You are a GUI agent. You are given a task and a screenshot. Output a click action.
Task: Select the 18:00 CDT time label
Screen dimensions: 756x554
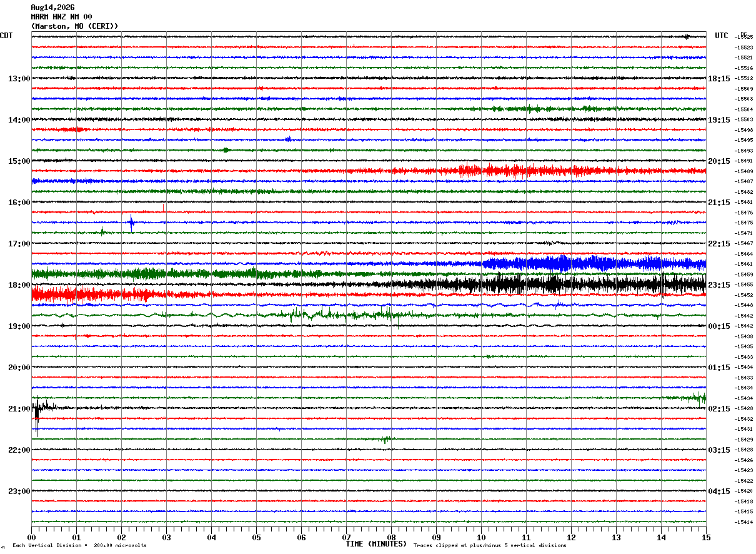pyautogui.click(x=19, y=285)
